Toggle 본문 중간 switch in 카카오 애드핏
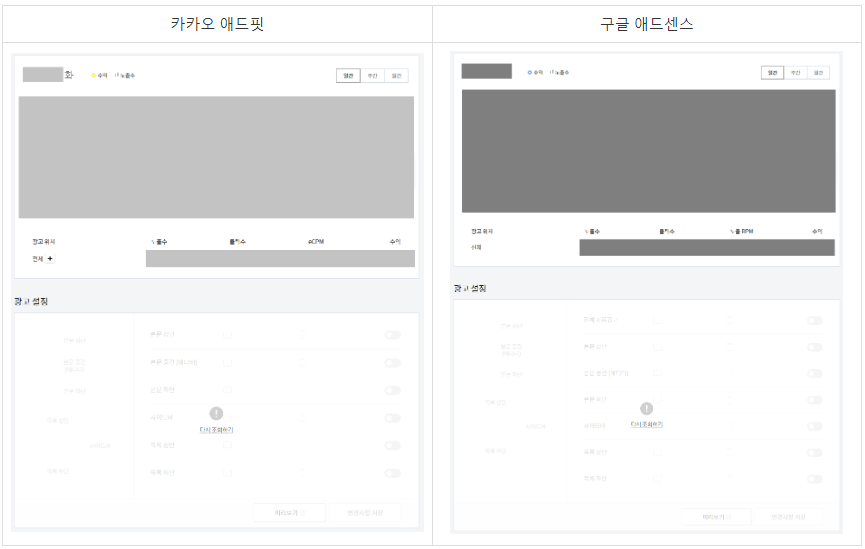865x549 pixels. tap(393, 363)
